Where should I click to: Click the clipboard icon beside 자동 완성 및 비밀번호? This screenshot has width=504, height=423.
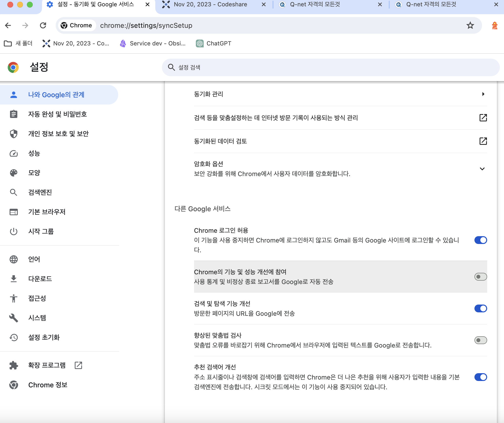(x=14, y=114)
